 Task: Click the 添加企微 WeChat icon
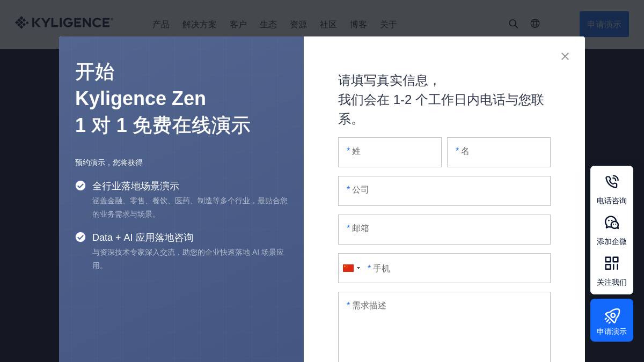(x=612, y=223)
